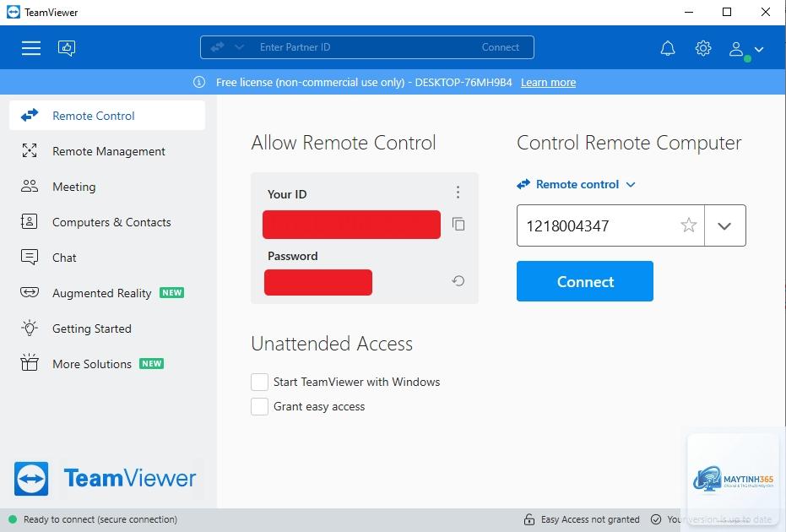Click the Remote Management expand-arrows icon

click(x=30, y=150)
